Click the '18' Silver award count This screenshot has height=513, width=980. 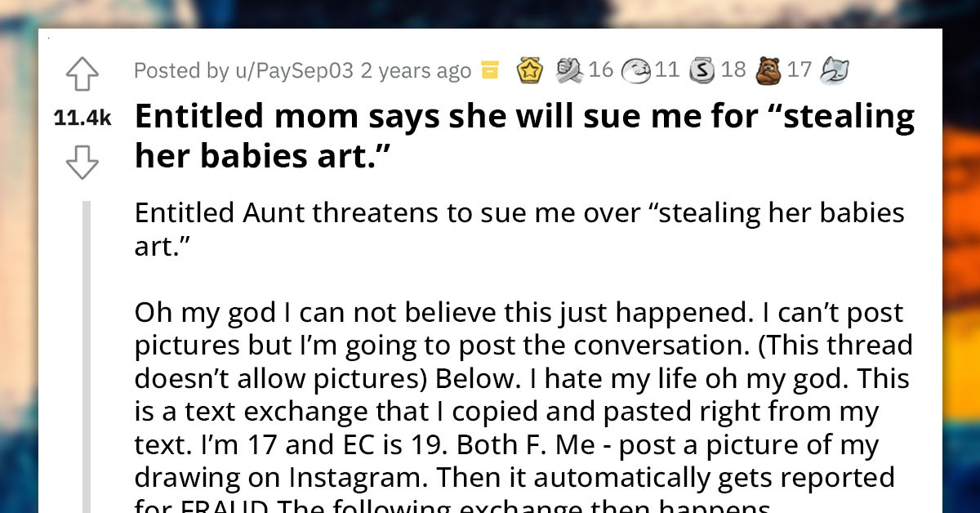pyautogui.click(x=733, y=69)
